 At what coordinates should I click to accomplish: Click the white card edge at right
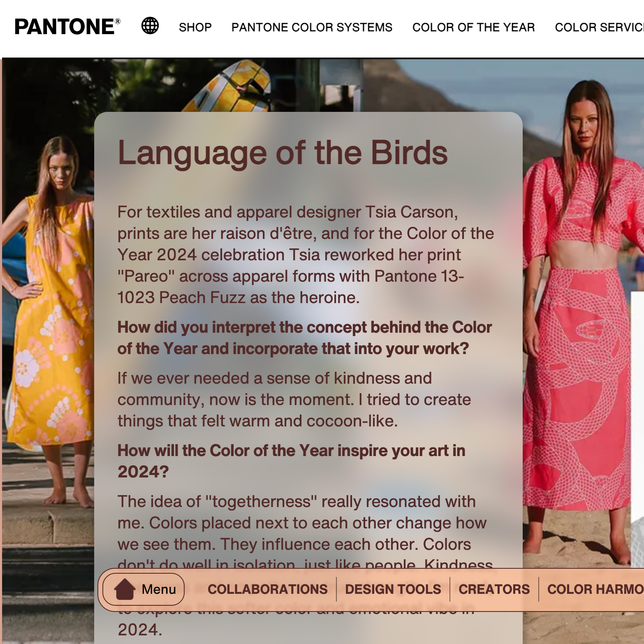tap(637, 411)
